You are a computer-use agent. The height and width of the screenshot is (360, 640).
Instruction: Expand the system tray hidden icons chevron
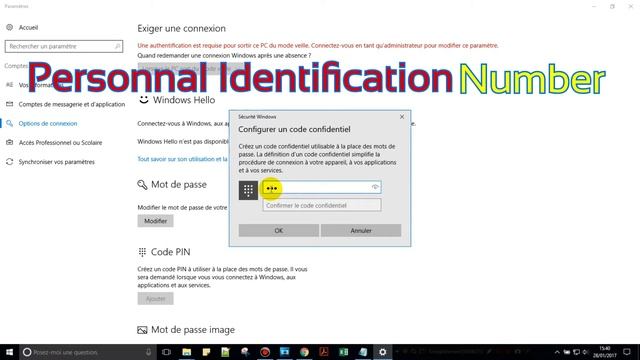(x=557, y=352)
